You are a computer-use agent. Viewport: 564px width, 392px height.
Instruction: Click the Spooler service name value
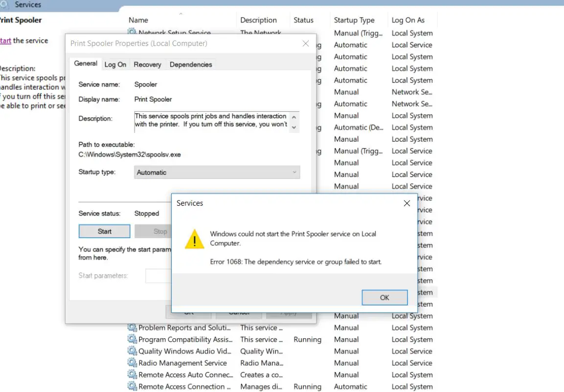pos(146,85)
